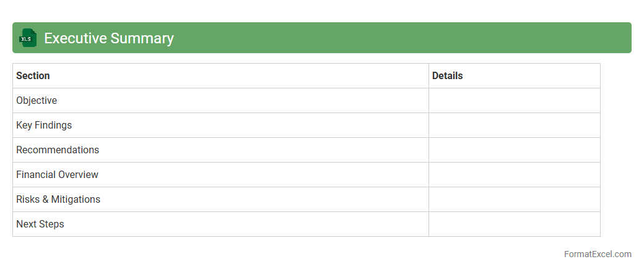Screen dimensions: 644x272
Task: Select the Recommendations row label
Action: tap(58, 150)
